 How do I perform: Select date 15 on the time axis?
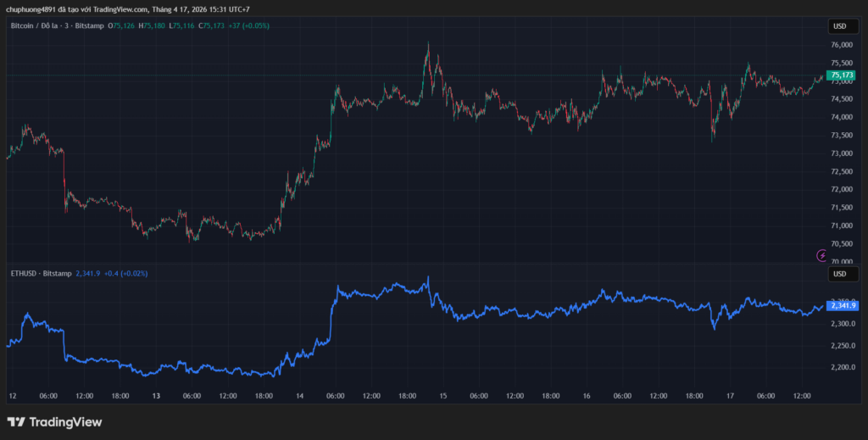tap(442, 396)
